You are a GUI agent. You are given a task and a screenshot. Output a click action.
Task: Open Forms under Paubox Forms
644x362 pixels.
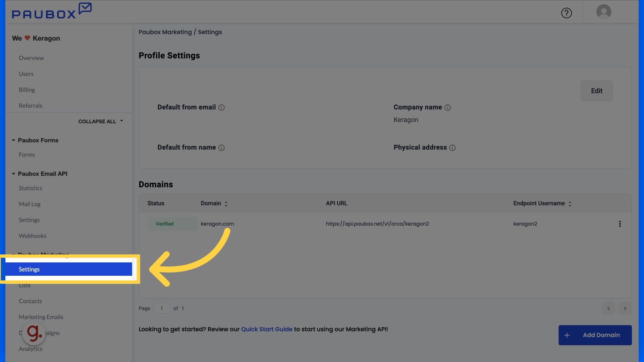point(27,155)
